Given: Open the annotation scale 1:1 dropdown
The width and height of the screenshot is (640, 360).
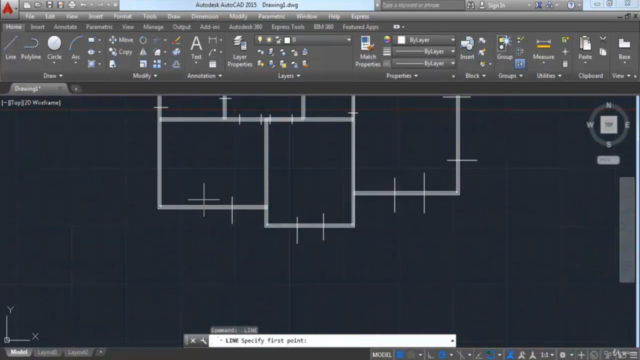Looking at the screenshot, I should pyautogui.click(x=547, y=355).
